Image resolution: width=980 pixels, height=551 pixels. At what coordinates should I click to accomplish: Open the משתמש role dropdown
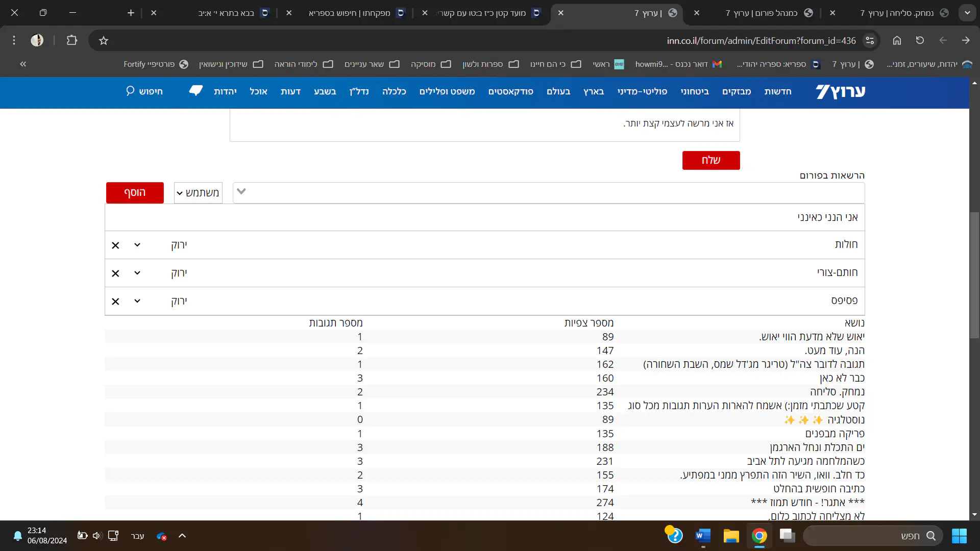(198, 193)
